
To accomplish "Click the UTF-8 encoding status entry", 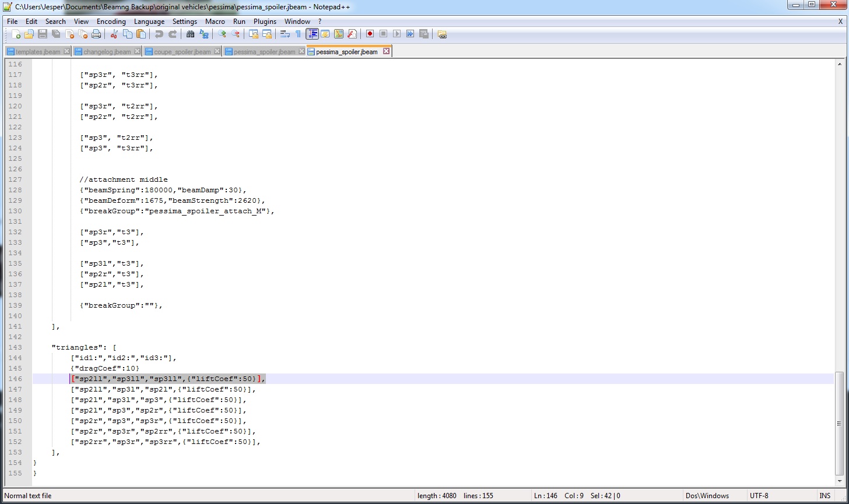I will click(759, 496).
